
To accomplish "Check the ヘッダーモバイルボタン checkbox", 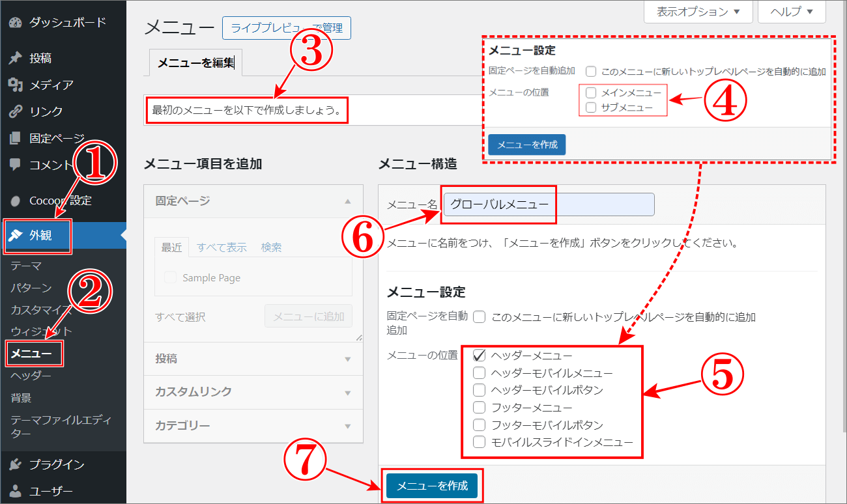I will pos(480,390).
